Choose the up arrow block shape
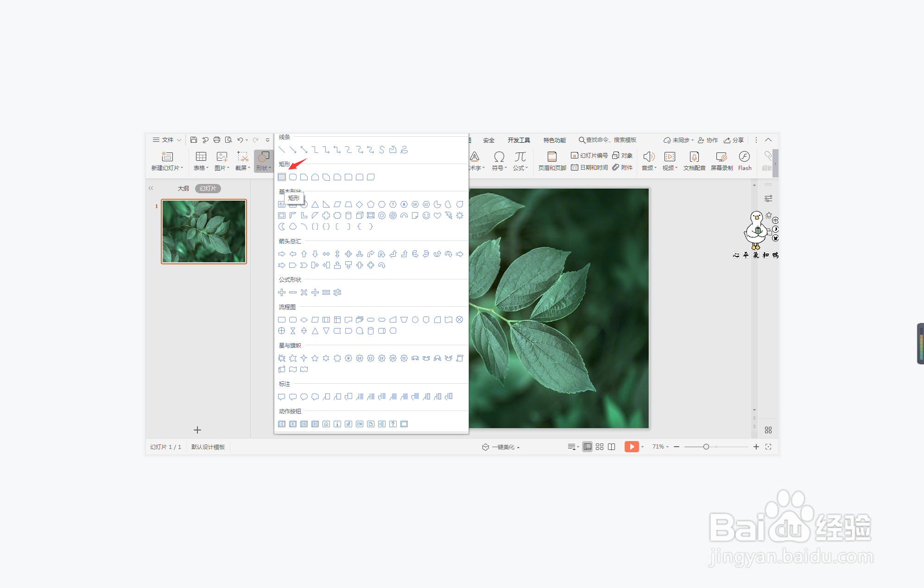Image resolution: width=924 pixels, height=588 pixels. point(304,254)
